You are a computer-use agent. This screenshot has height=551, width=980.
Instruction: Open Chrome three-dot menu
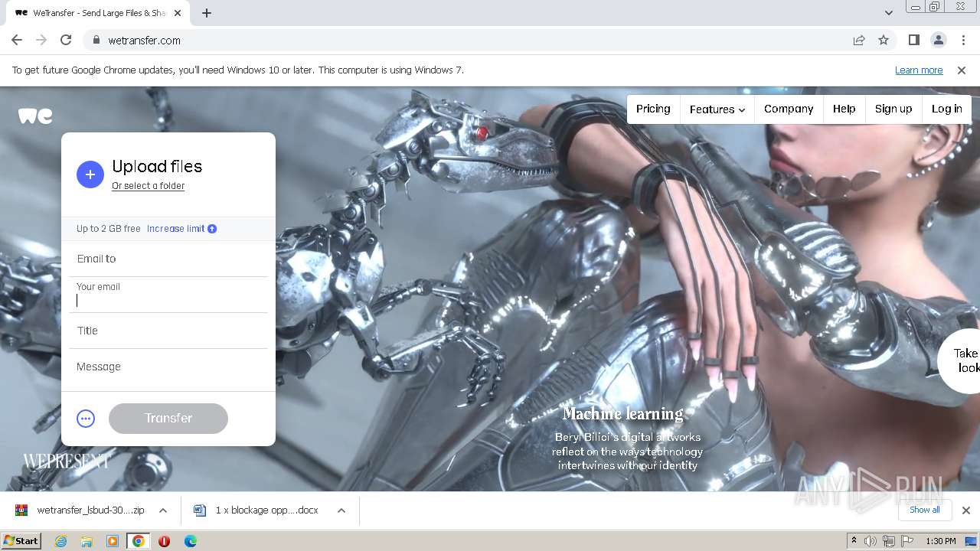pyautogui.click(x=962, y=40)
